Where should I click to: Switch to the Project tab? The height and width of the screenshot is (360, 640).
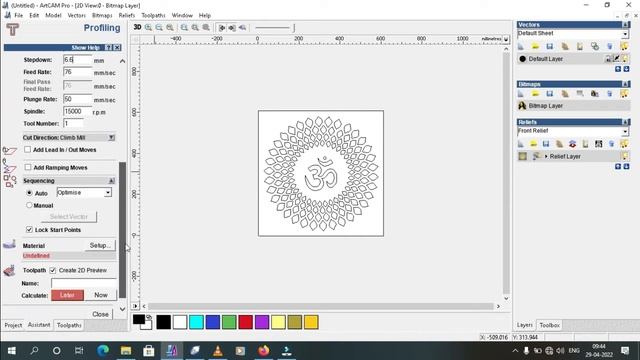click(13, 325)
